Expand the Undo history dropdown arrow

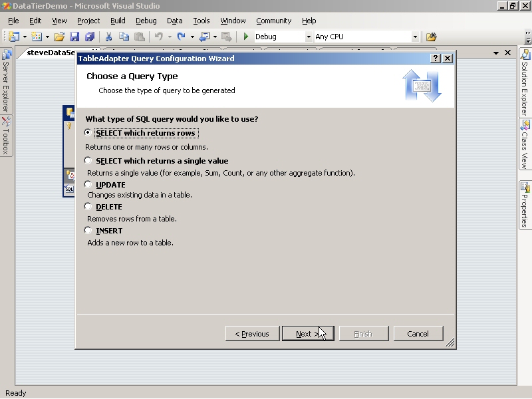pyautogui.click(x=170, y=37)
